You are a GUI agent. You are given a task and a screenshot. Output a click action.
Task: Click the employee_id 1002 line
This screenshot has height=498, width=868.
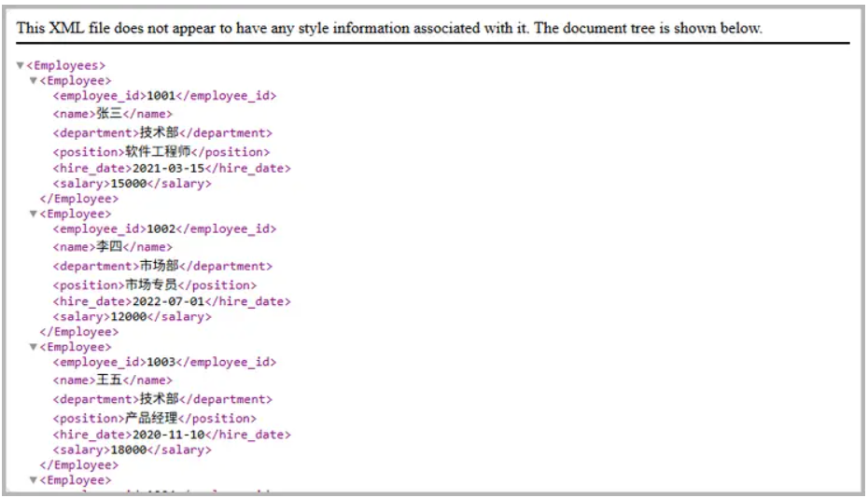coord(164,228)
